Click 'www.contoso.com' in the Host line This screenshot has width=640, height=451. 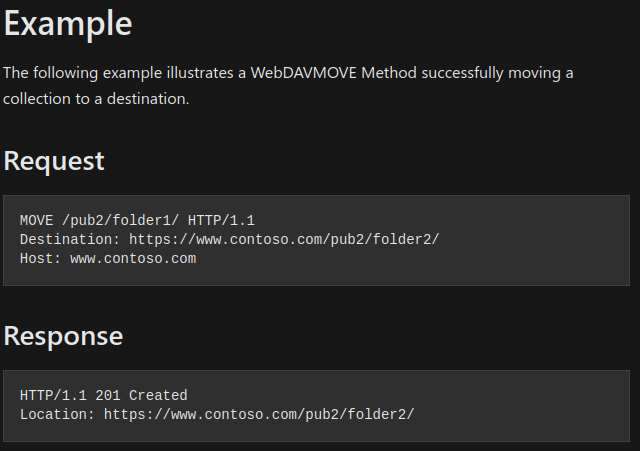133,259
